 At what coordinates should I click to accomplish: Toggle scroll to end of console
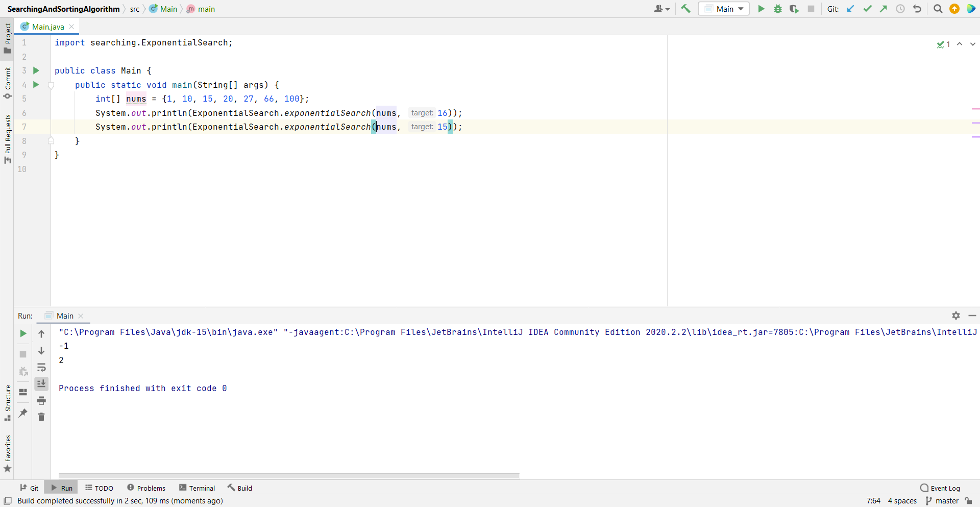[x=41, y=383]
